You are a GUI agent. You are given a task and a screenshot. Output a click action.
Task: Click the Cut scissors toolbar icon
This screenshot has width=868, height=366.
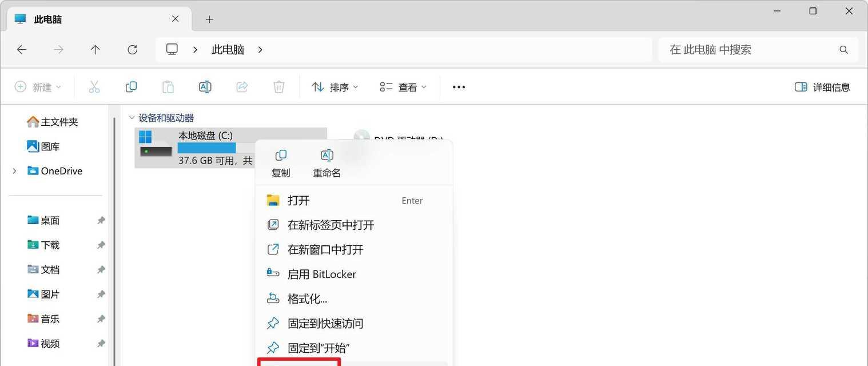coord(94,87)
